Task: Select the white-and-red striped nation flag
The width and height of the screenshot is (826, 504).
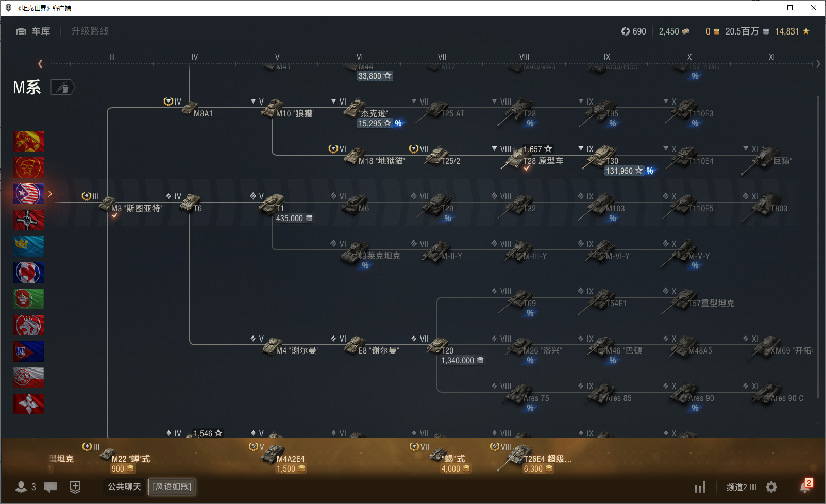Action: (28, 378)
